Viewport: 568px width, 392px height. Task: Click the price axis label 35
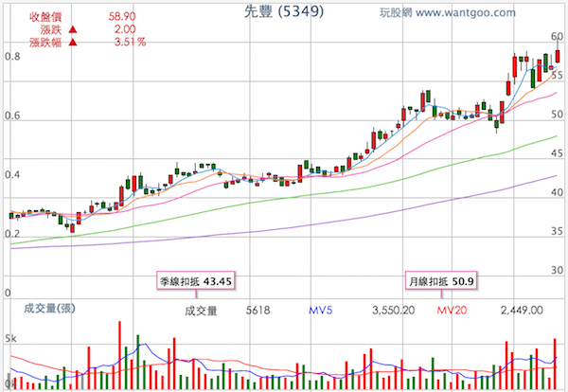point(558,231)
